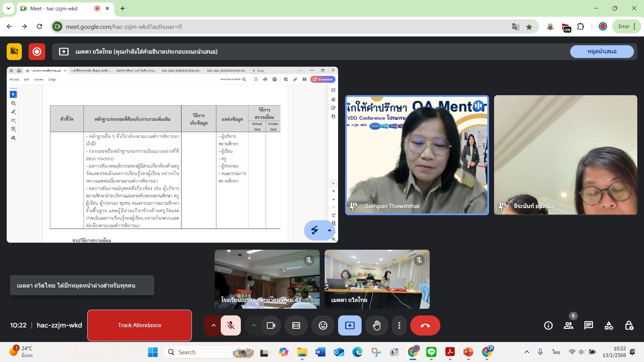This screenshot has height=362, width=644.
Task: Open more options three-dot menu in Meet
Action: pos(399,325)
